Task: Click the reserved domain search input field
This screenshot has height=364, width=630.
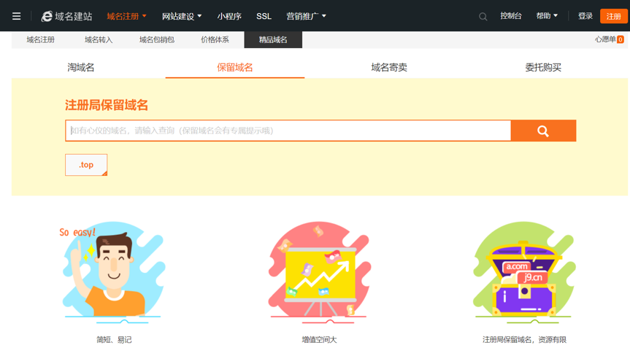Action: [x=288, y=131]
